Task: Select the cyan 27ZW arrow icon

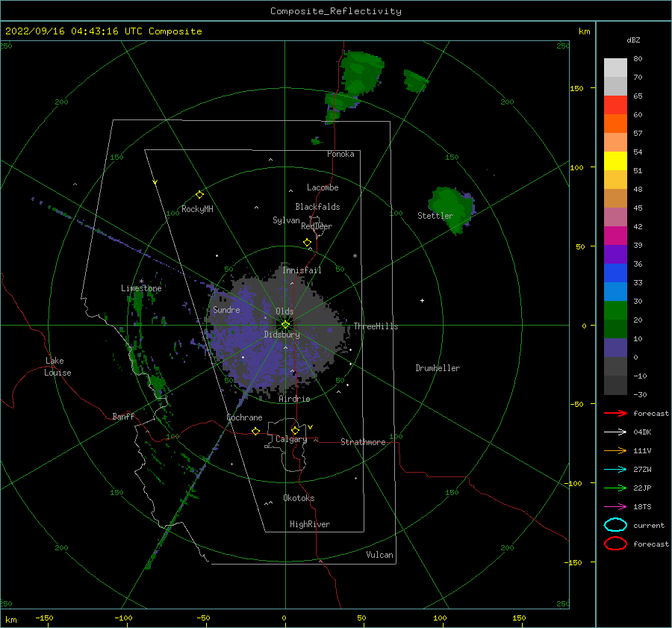Action: tap(615, 469)
